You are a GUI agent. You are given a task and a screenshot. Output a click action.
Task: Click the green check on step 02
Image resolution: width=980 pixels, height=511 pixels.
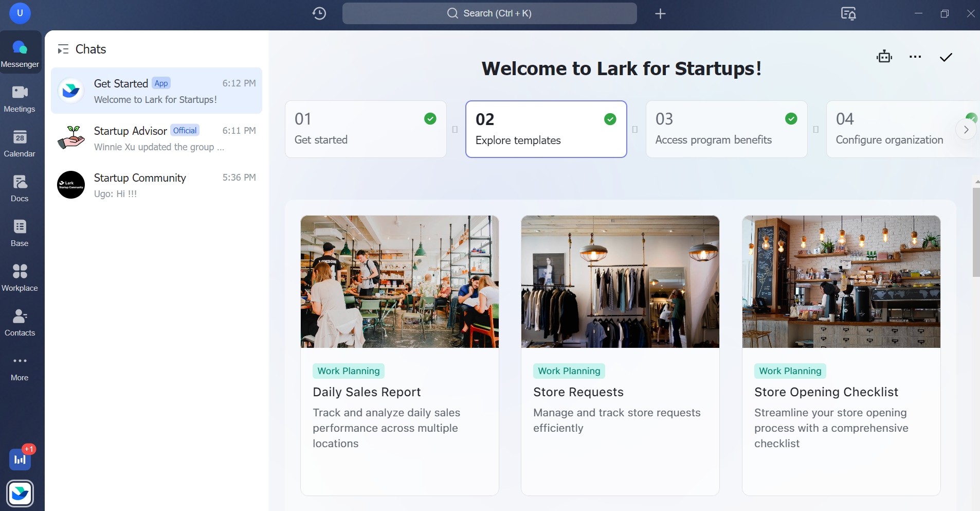tap(610, 119)
